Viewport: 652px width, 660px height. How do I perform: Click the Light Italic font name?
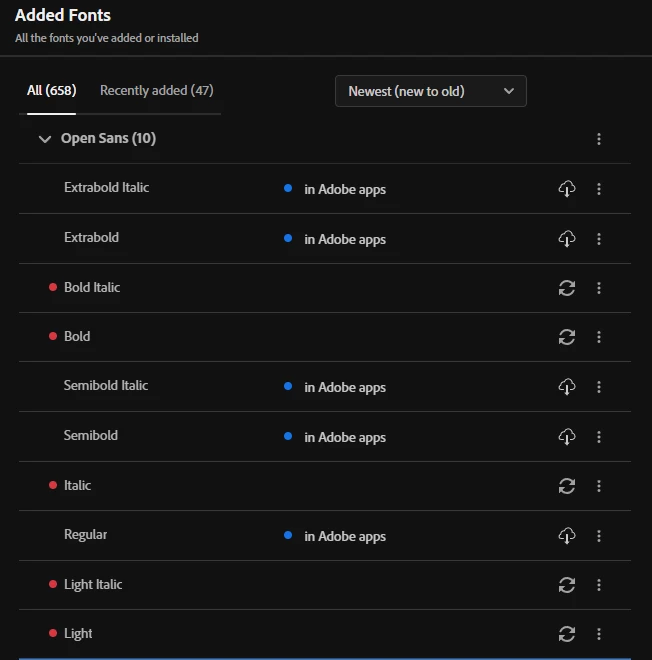(x=93, y=584)
